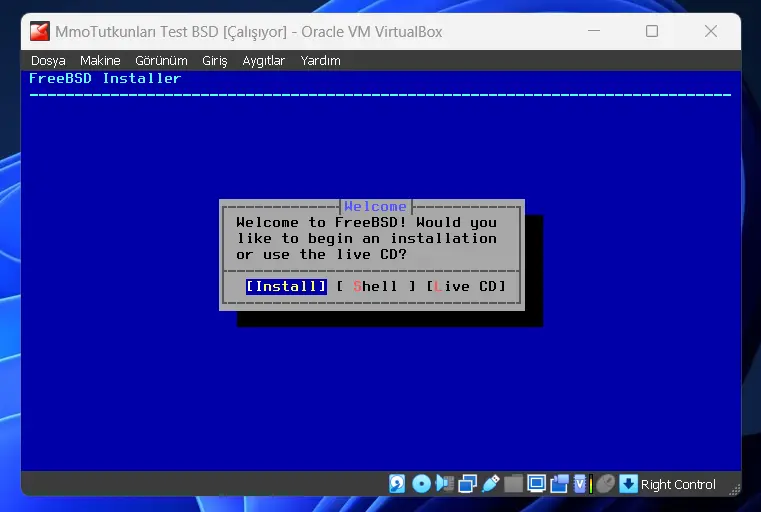Click the recording status icon

pos(559,484)
